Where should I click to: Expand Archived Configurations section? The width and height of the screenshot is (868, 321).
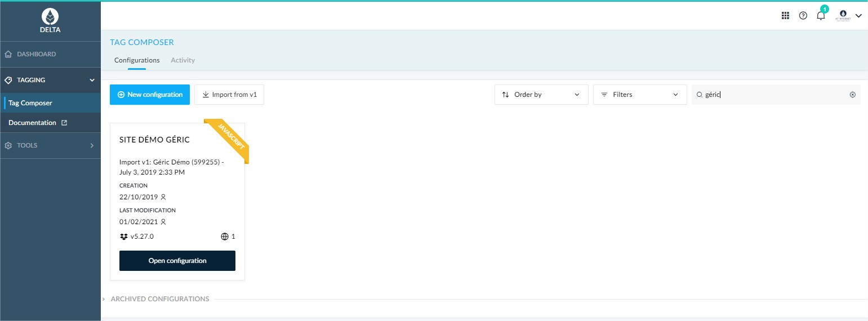point(159,299)
